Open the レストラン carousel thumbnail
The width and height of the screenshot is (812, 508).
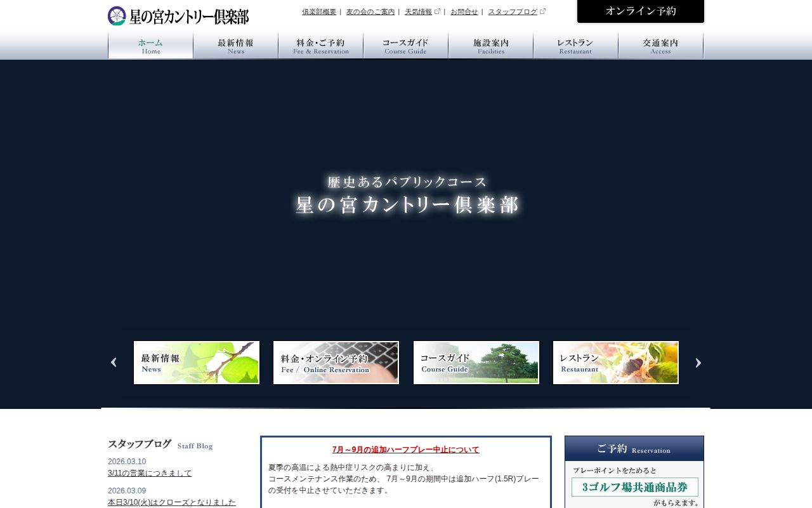(616, 363)
